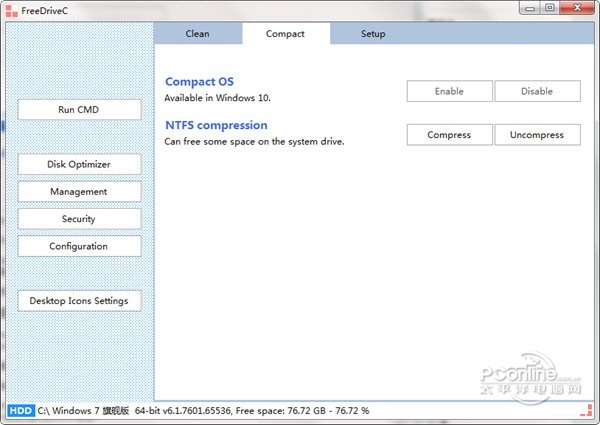This screenshot has width=600, height=425.
Task: Launch Run CMD
Action: click(79, 110)
